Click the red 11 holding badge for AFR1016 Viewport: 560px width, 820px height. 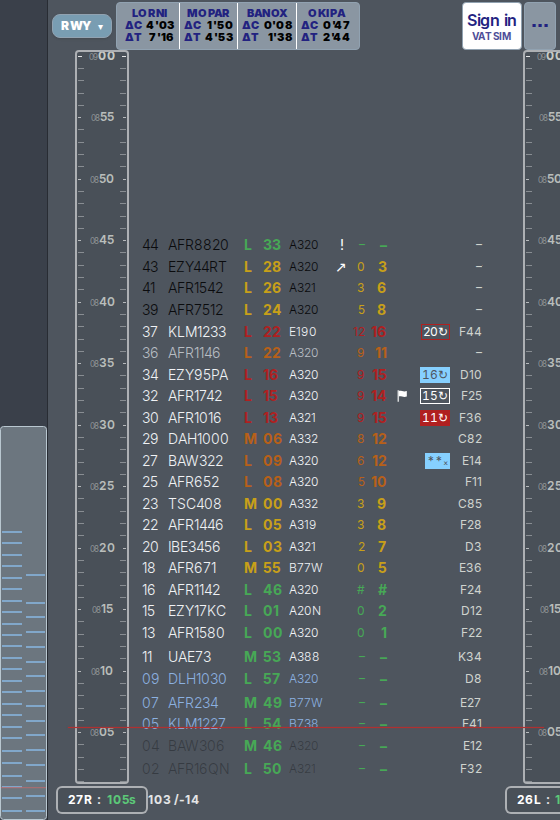tap(435, 418)
